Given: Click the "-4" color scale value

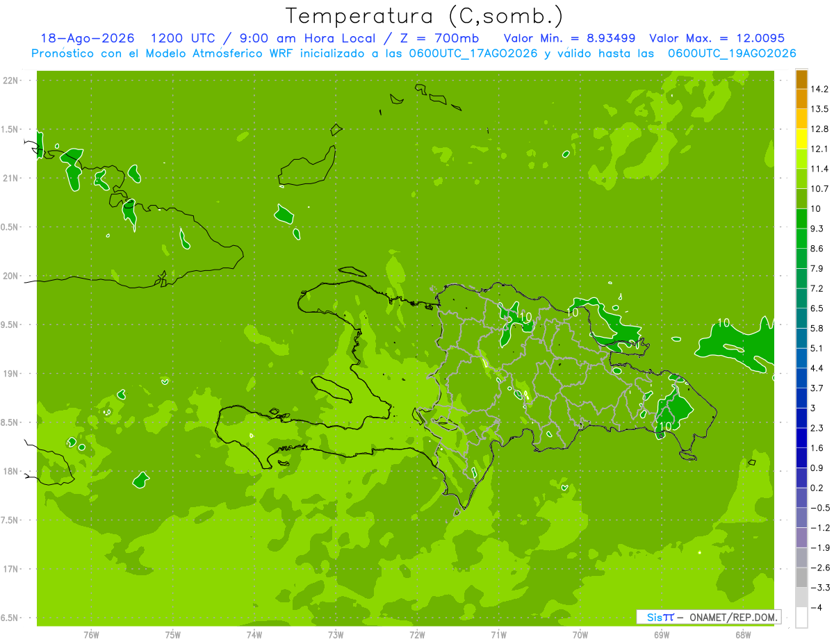Looking at the screenshot, I should pyautogui.click(x=817, y=608).
